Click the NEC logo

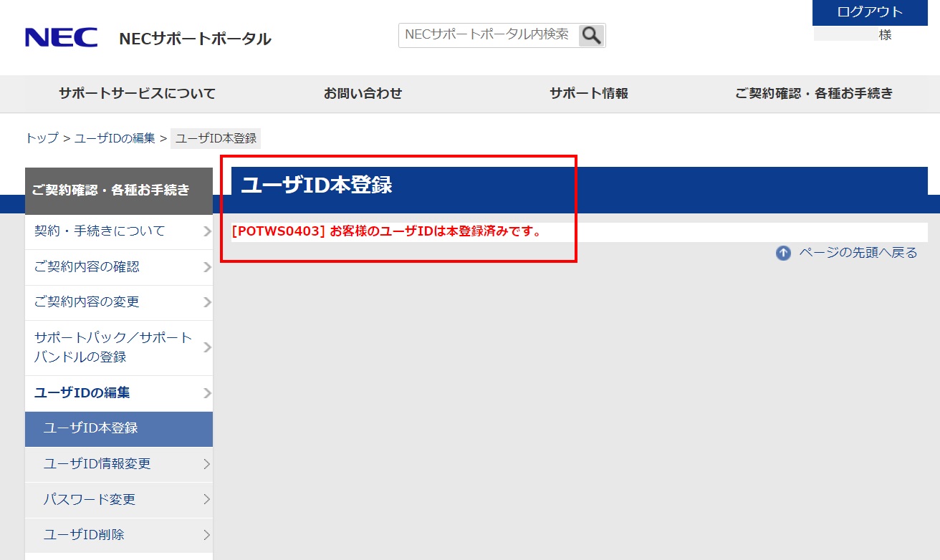(x=61, y=37)
